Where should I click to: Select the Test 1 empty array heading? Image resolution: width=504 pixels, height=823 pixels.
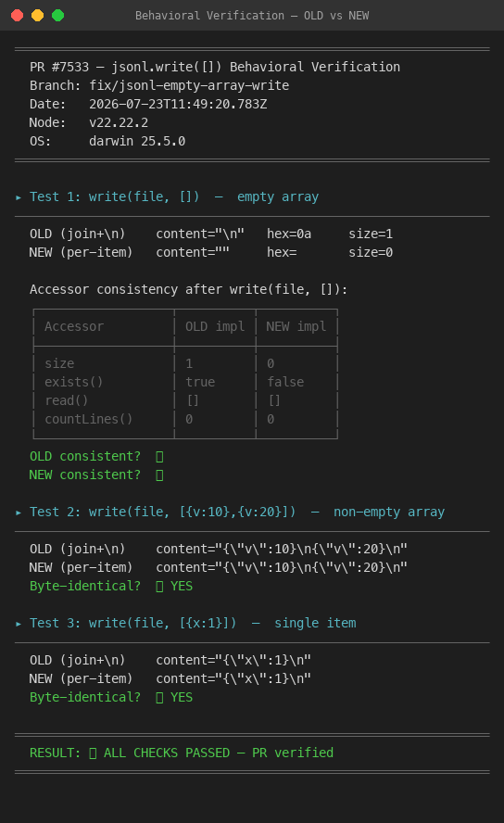(174, 196)
